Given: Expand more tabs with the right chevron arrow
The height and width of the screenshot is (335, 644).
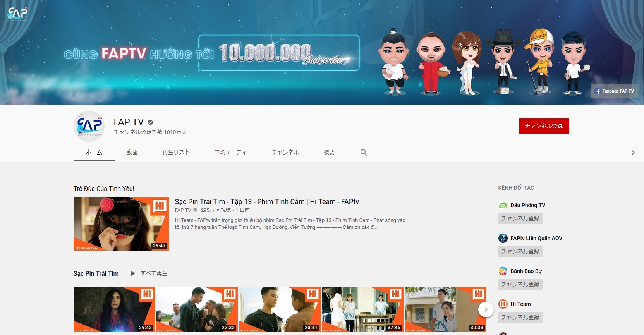Looking at the screenshot, I should [x=633, y=153].
